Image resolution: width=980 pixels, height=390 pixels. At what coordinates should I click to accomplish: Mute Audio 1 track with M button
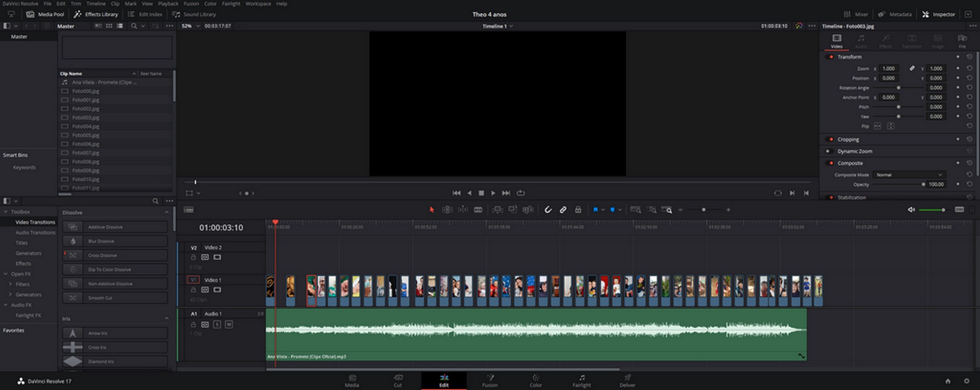229,324
